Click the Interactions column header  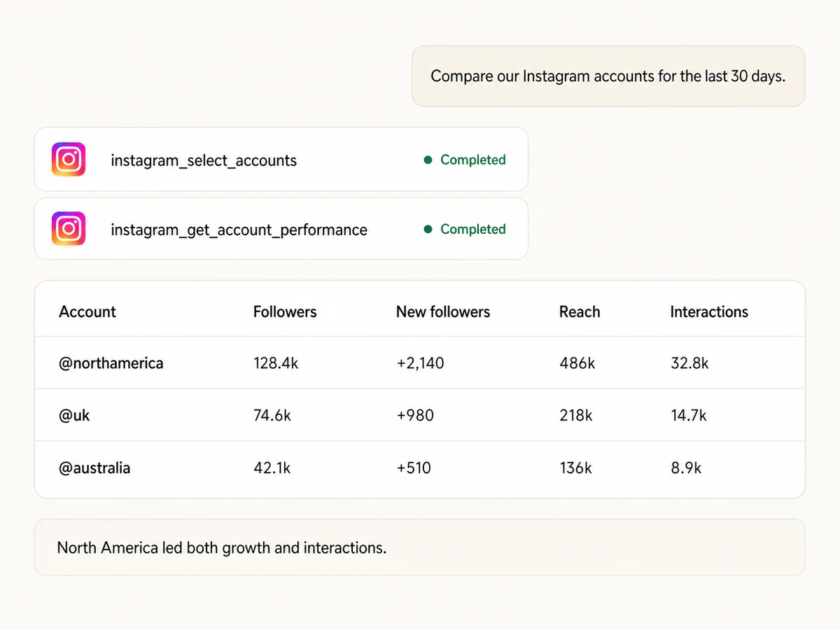(x=709, y=311)
